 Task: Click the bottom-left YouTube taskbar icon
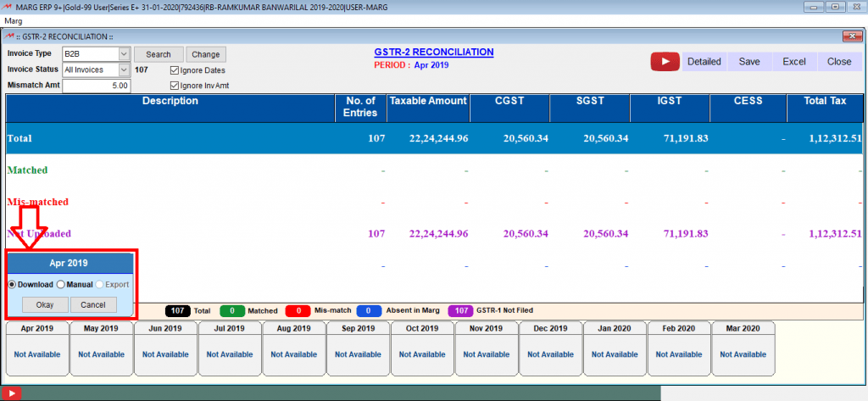coord(12,393)
